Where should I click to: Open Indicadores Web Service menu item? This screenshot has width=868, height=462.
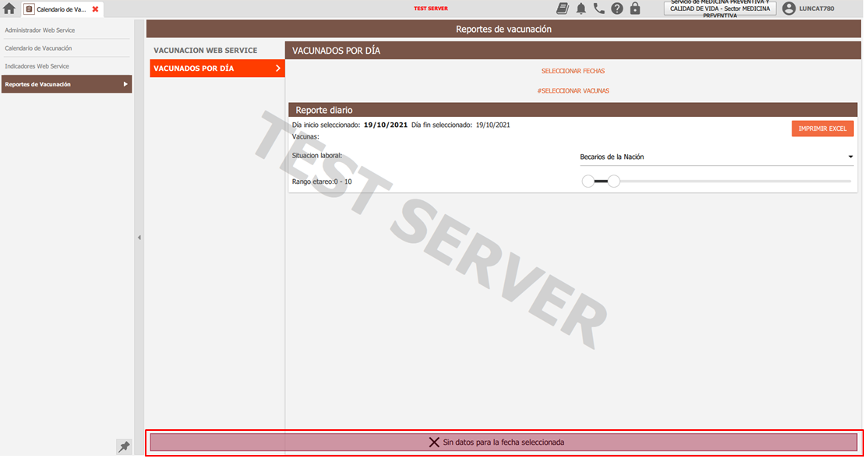tap(37, 66)
